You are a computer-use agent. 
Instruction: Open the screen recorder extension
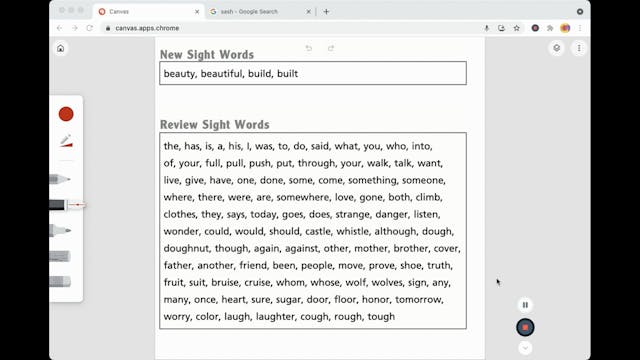[535, 28]
